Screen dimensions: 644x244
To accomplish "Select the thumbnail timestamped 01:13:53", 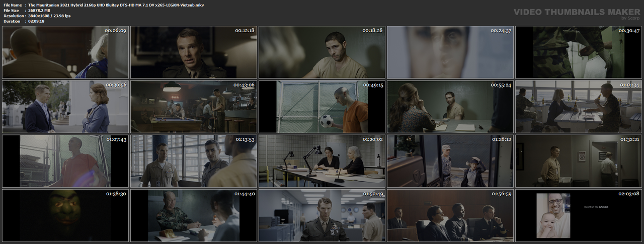I will pos(194,161).
